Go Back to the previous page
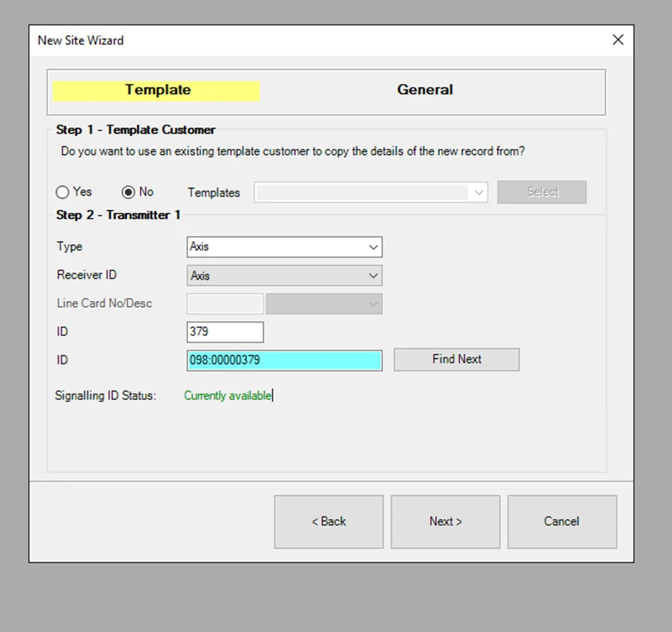The width and height of the screenshot is (672, 632). (x=329, y=522)
